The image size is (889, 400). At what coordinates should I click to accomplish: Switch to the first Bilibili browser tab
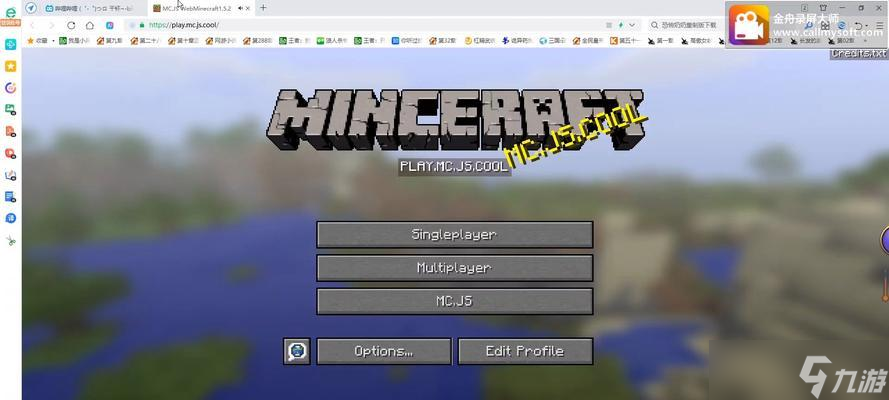(x=91, y=8)
